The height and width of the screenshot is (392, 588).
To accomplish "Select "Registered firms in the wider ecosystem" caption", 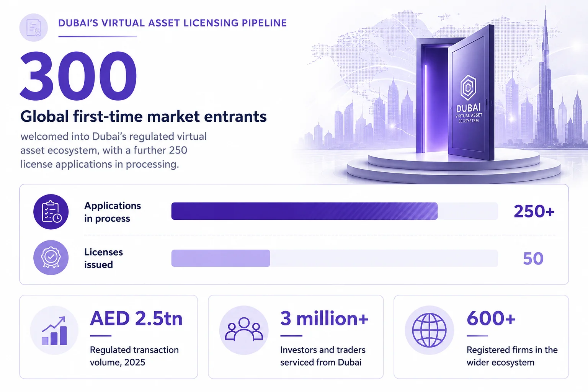I will [x=512, y=356].
